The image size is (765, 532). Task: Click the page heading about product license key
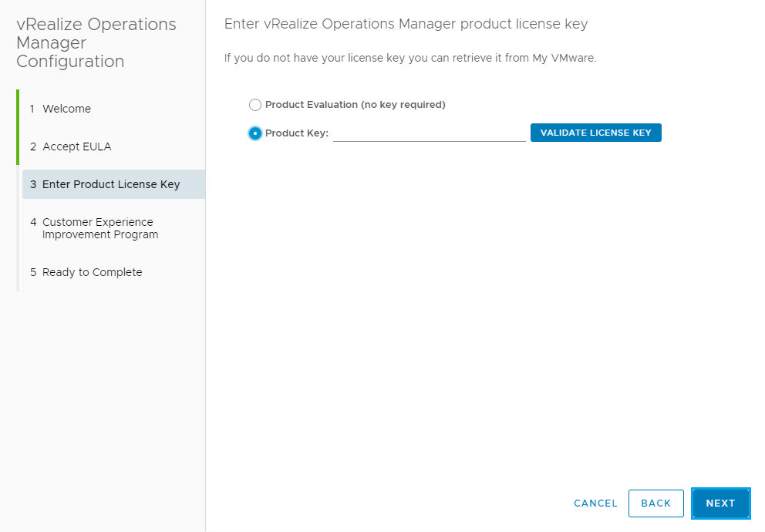tap(406, 24)
